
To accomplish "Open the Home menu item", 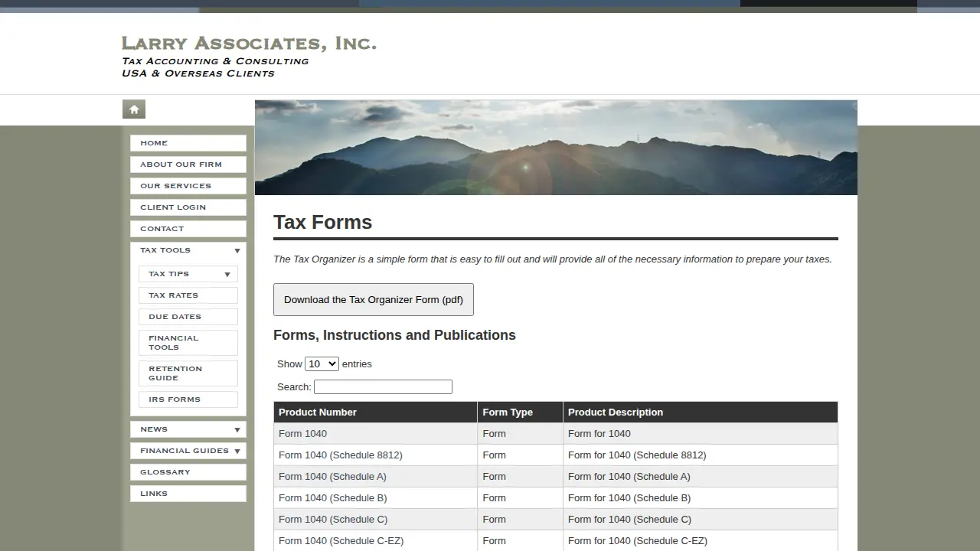I will coord(188,143).
